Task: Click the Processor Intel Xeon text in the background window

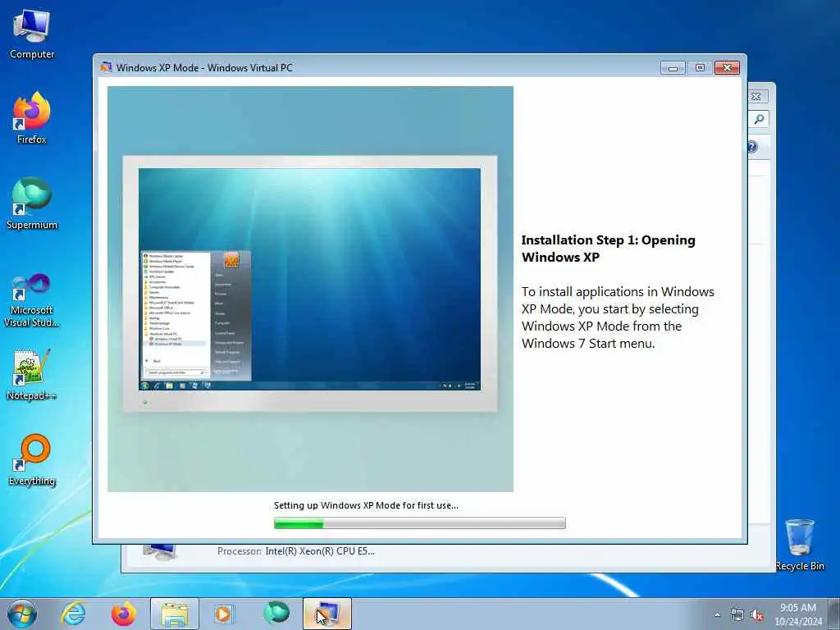Action: tap(296, 550)
